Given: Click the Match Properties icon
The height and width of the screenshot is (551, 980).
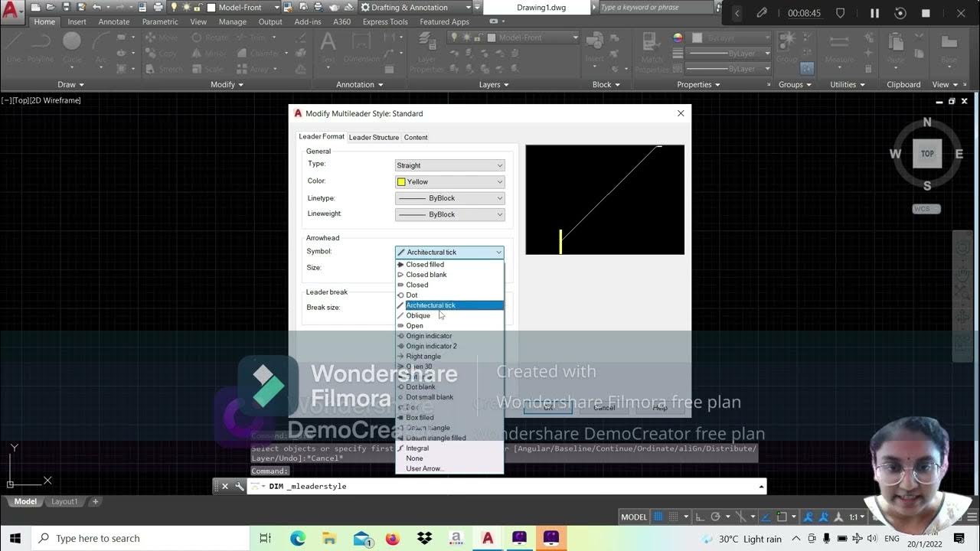Looking at the screenshot, I should [x=652, y=54].
